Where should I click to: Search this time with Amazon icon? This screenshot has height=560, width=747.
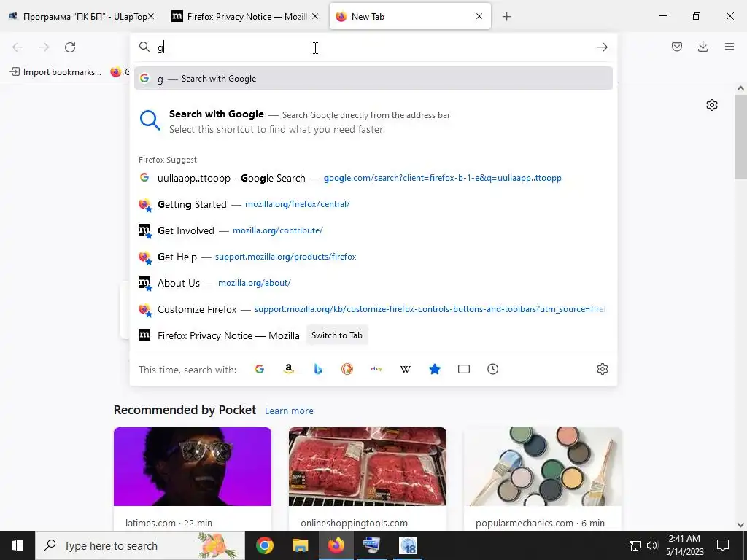288,369
